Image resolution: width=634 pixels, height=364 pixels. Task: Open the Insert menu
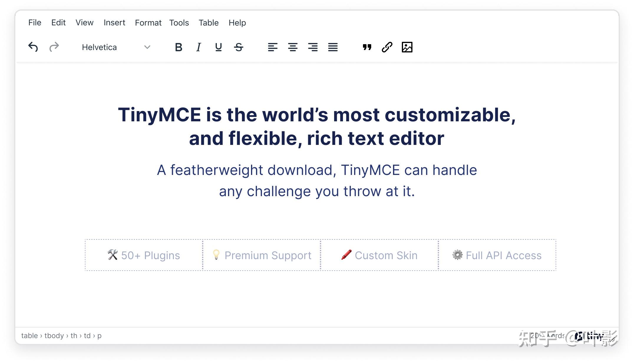[114, 23]
